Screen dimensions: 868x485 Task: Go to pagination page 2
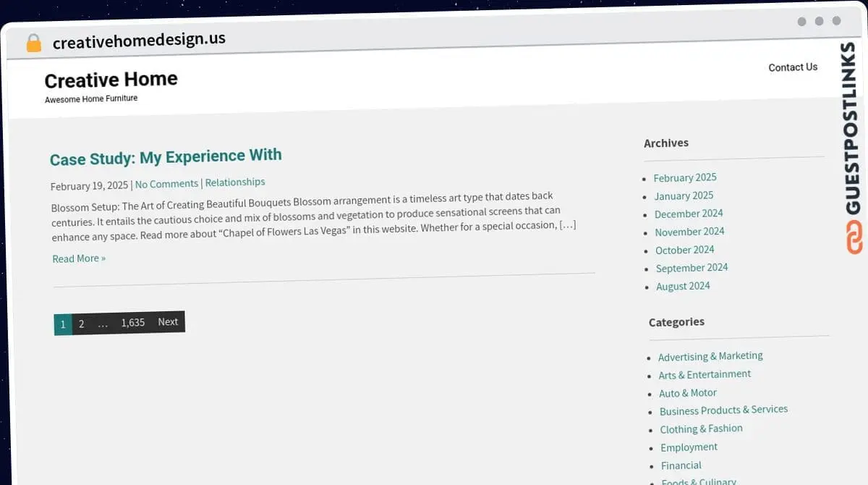click(x=81, y=324)
